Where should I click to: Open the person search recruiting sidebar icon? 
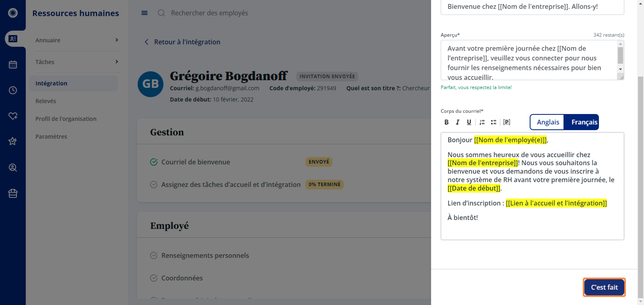(13, 167)
